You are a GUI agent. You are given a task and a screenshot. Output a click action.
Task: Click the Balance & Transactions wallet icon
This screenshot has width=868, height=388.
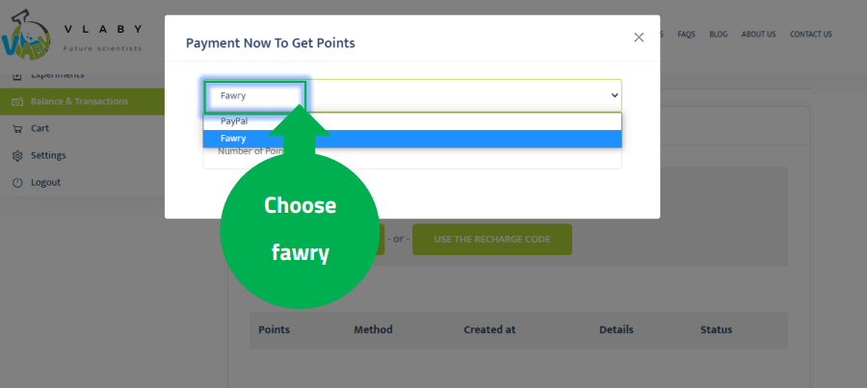point(17,101)
